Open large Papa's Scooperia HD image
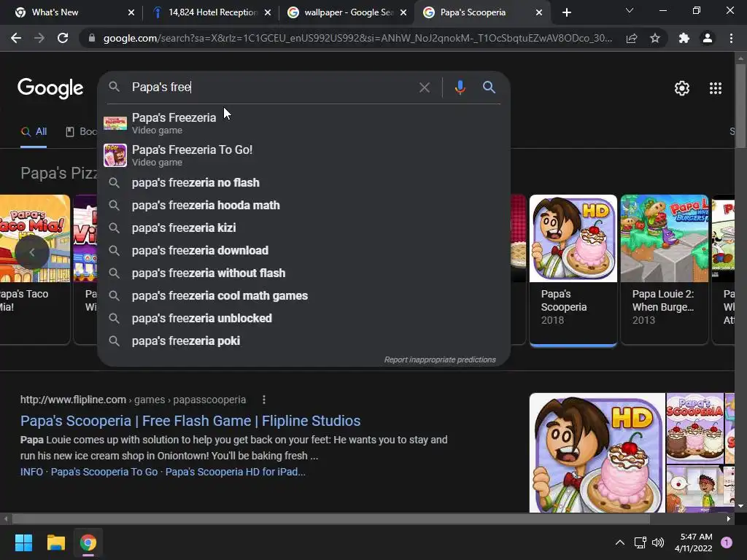 (597, 453)
